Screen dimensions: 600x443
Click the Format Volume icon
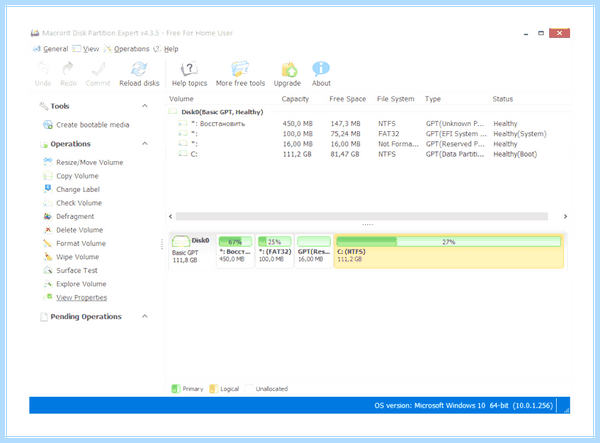(x=48, y=243)
